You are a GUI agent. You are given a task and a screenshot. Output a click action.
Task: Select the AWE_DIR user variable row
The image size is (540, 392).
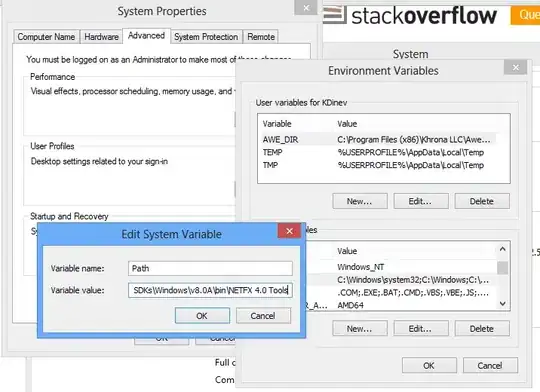(378, 140)
